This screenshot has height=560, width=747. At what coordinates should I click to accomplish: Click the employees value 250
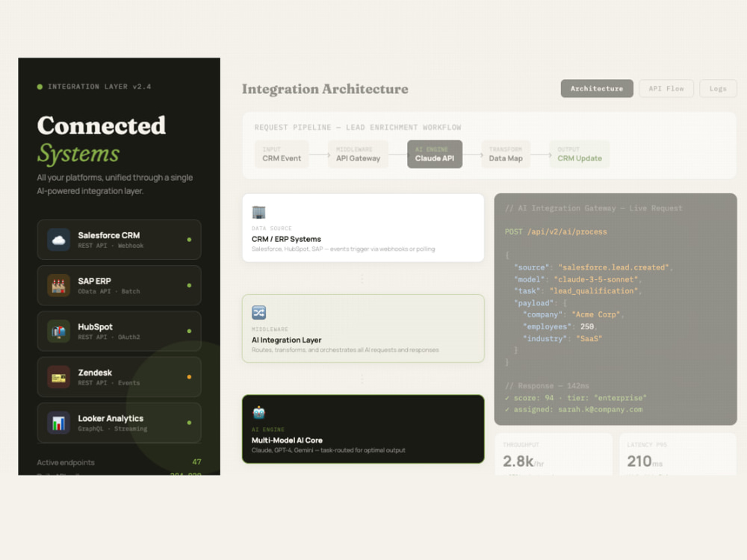(x=587, y=327)
